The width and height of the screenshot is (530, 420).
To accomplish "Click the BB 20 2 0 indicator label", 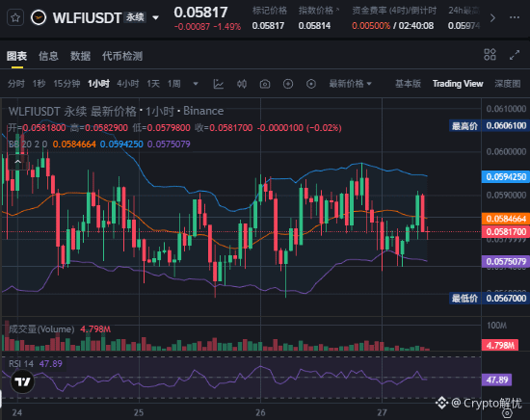I will pos(28,144).
